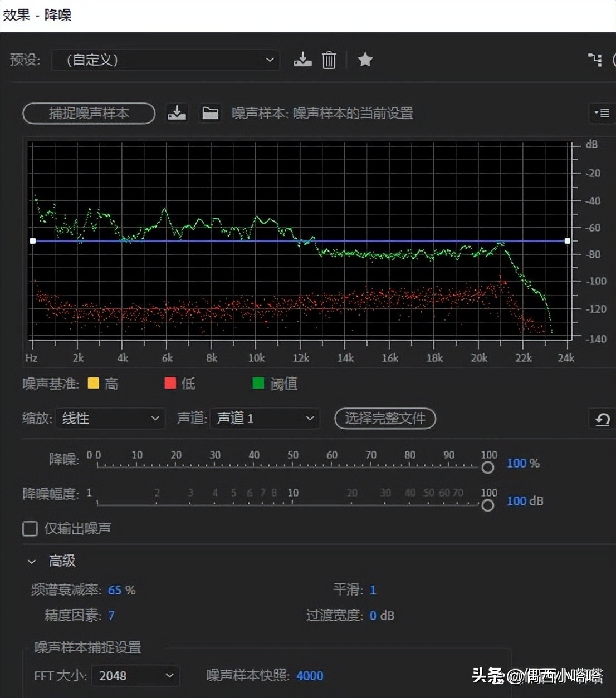Image resolution: width=616 pixels, height=698 pixels.
Task: Open the panel options menu icon
Action: tap(602, 113)
